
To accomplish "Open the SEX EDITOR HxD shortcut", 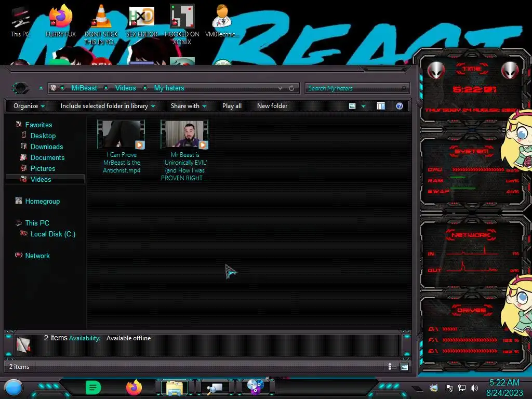I will click(x=142, y=22).
